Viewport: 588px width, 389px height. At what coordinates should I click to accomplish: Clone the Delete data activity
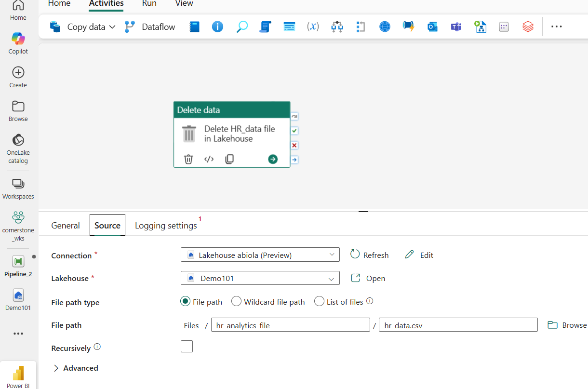point(229,159)
